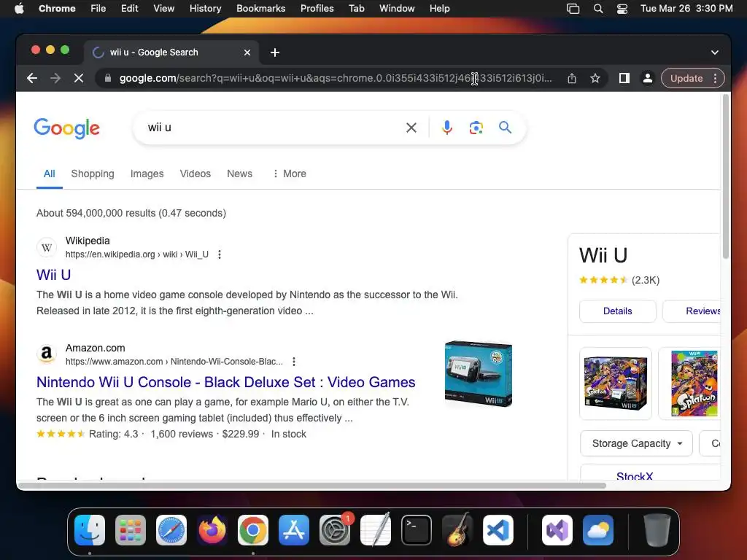The width and height of the screenshot is (747, 560).
Task: Submit search using the magnifying glass
Action: point(505,127)
